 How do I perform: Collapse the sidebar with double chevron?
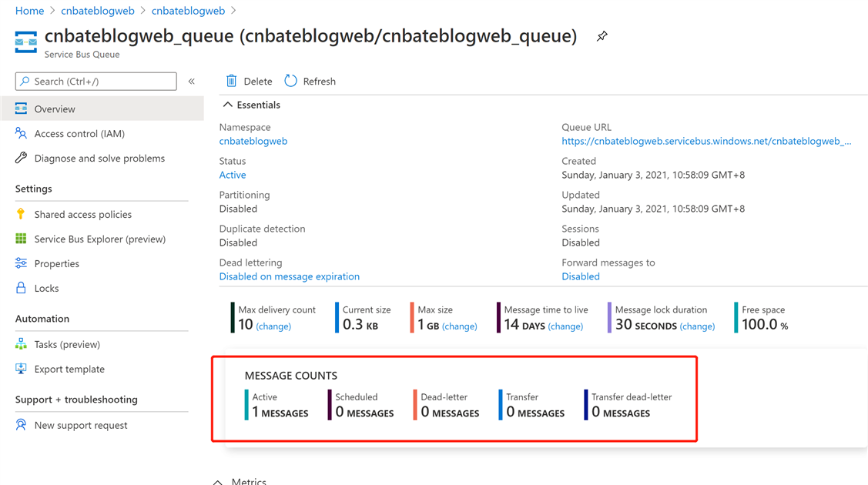[x=192, y=82]
